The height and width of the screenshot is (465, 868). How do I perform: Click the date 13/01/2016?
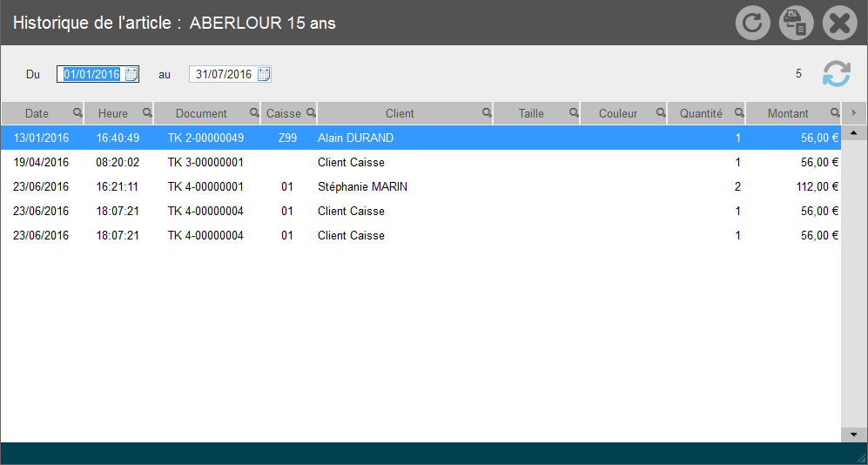(41, 138)
